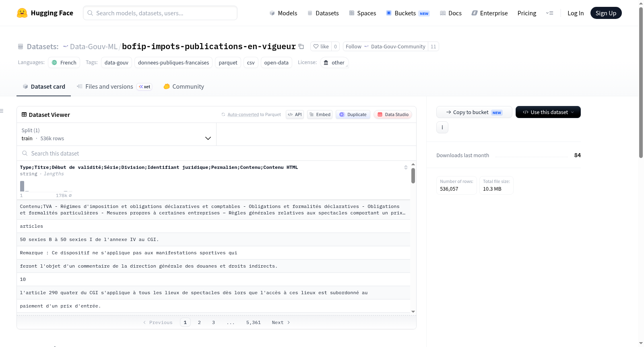The image size is (644, 347).
Task: Open Enterprise in the top navigation
Action: tap(489, 13)
